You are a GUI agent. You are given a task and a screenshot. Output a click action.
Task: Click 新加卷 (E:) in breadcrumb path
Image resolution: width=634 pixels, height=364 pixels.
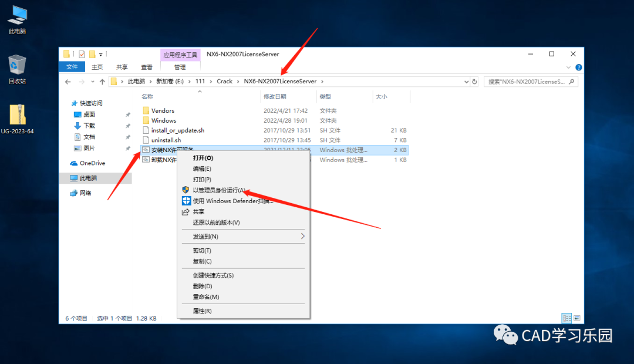(x=170, y=81)
